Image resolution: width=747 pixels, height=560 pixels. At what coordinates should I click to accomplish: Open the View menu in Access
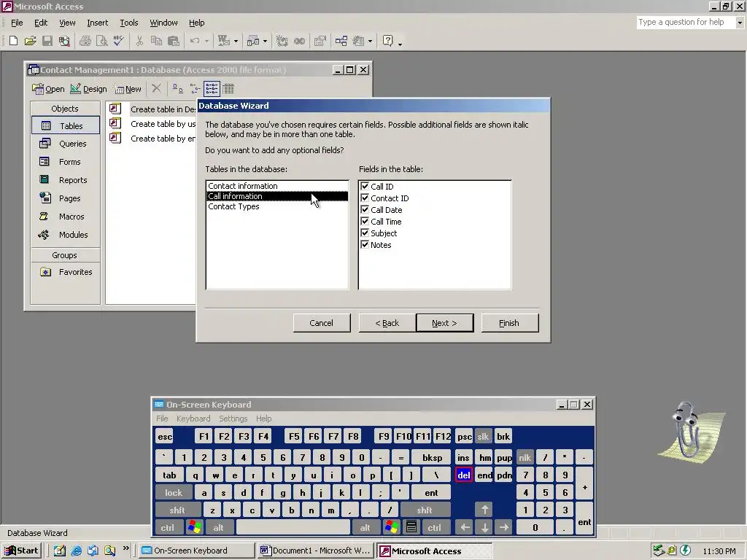[x=67, y=23]
